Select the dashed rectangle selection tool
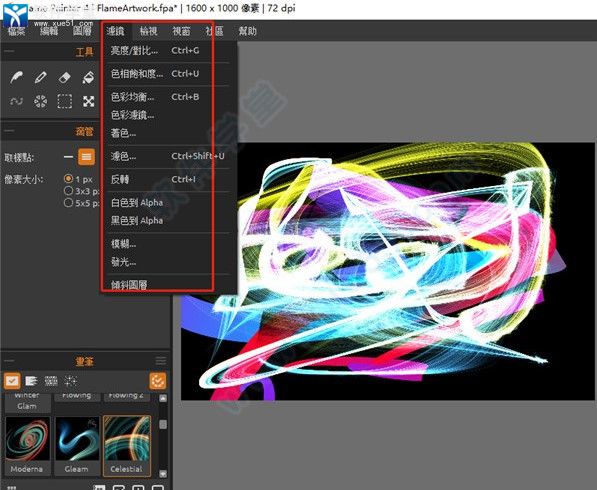 64,101
